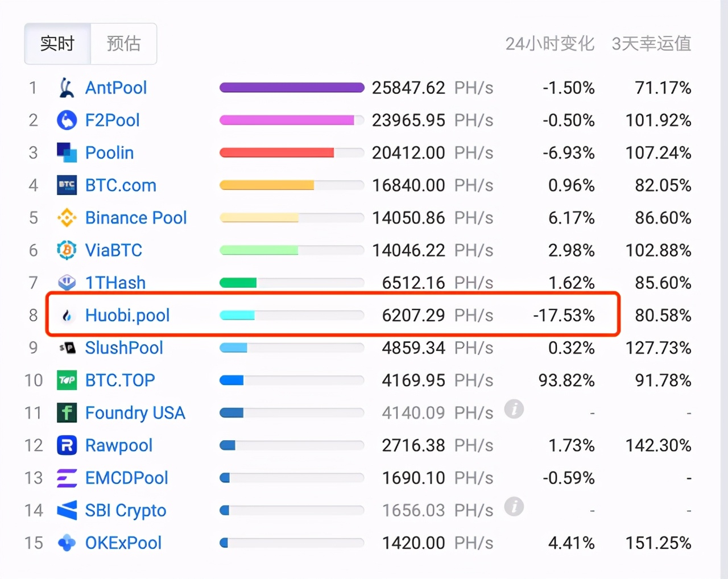Viewport: 728px width, 579px height.
Task: Select the AntPool logo icon
Action: pyautogui.click(x=66, y=88)
